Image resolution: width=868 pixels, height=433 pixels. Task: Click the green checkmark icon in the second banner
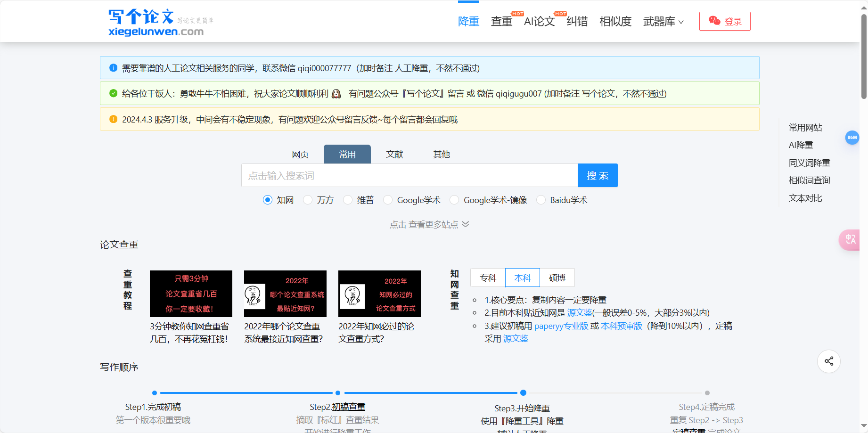pyautogui.click(x=113, y=93)
